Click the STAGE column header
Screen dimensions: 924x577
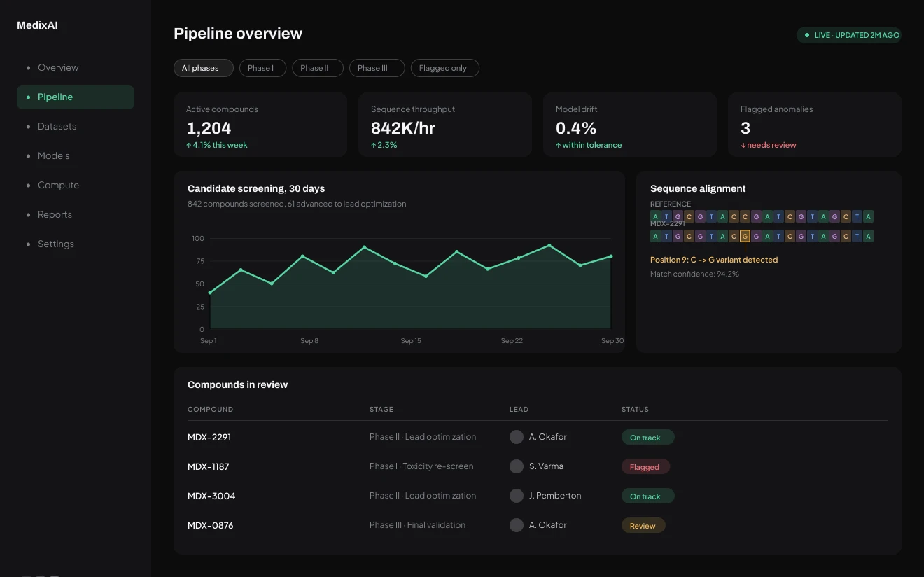tap(381, 410)
